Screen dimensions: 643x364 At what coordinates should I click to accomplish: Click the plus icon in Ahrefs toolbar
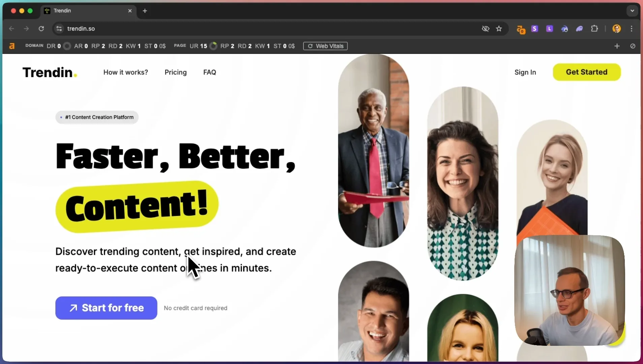pyautogui.click(x=617, y=46)
